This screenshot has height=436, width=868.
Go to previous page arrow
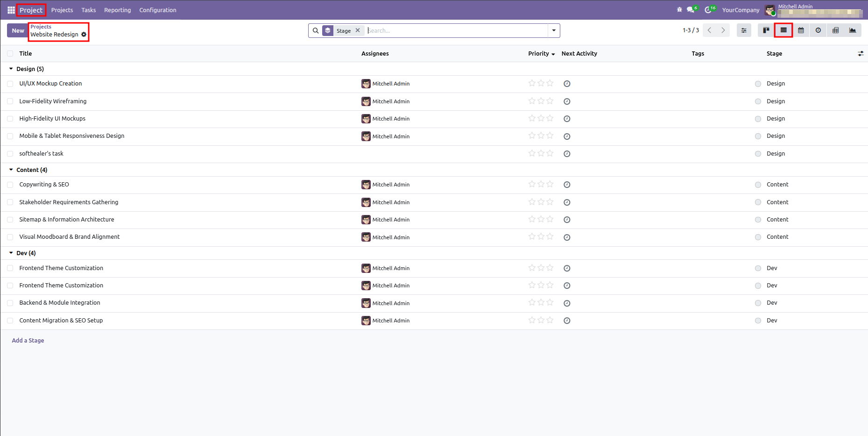(x=710, y=30)
